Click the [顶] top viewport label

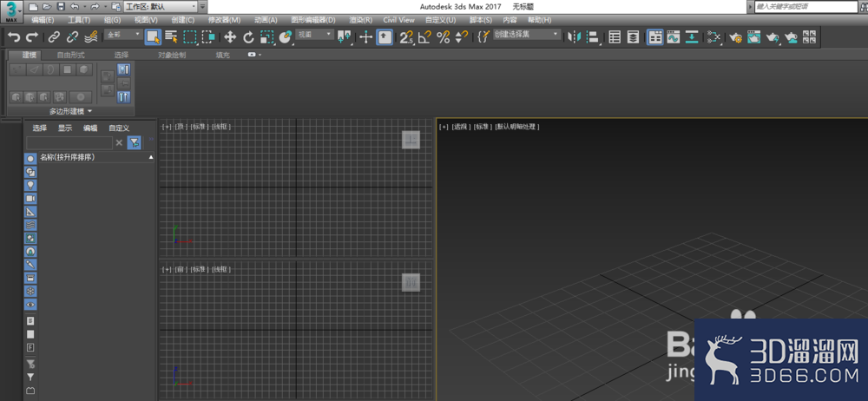click(181, 127)
